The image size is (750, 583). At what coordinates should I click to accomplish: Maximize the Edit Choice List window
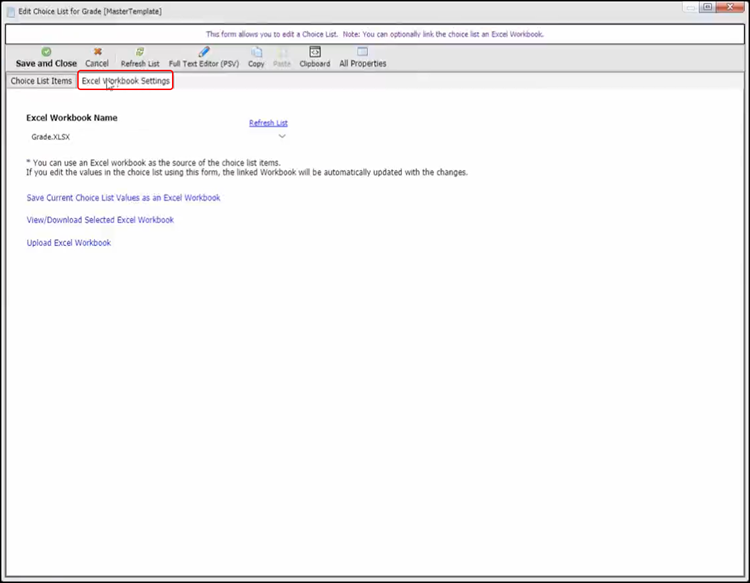coord(707,7)
